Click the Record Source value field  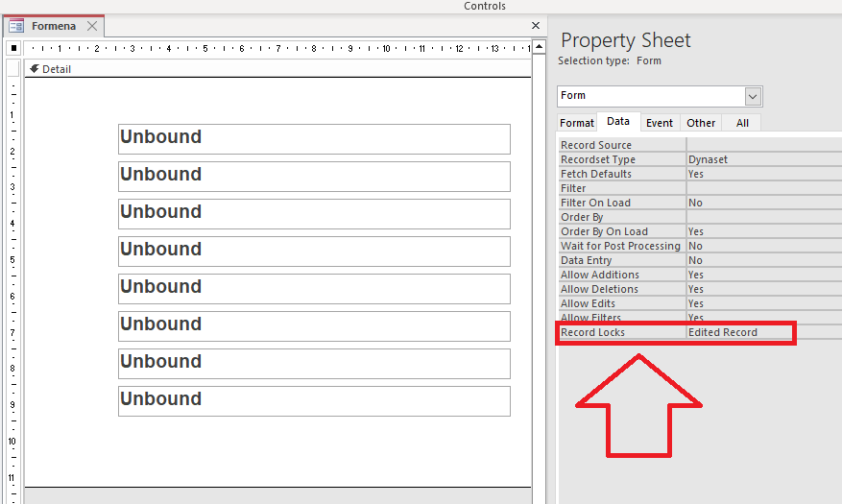point(763,145)
